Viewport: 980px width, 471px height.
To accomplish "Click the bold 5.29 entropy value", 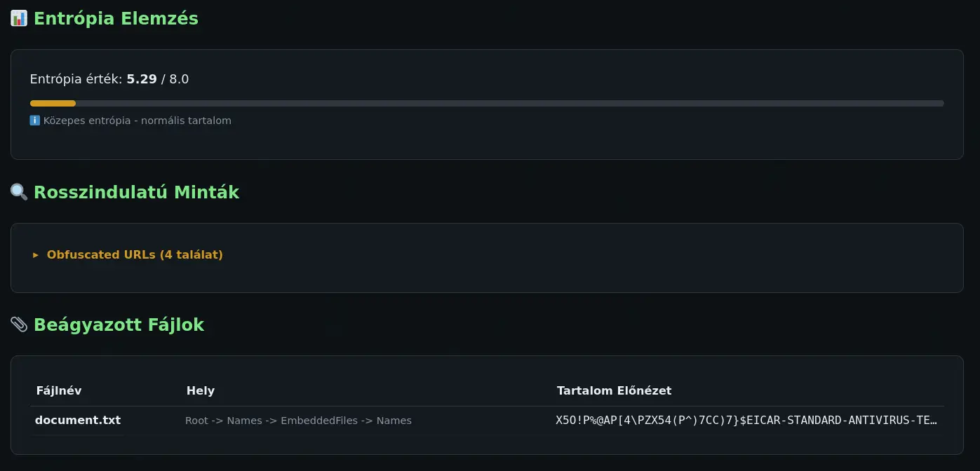I will [x=142, y=79].
